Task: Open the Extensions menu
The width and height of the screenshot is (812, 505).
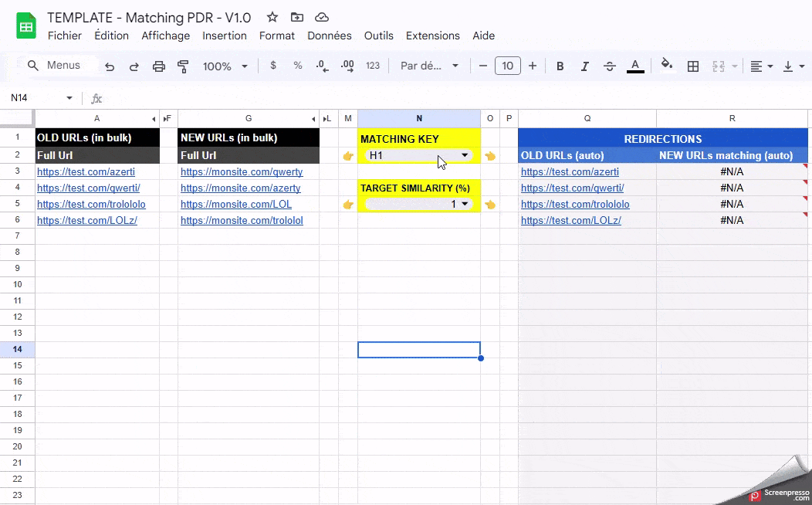Action: click(x=432, y=36)
